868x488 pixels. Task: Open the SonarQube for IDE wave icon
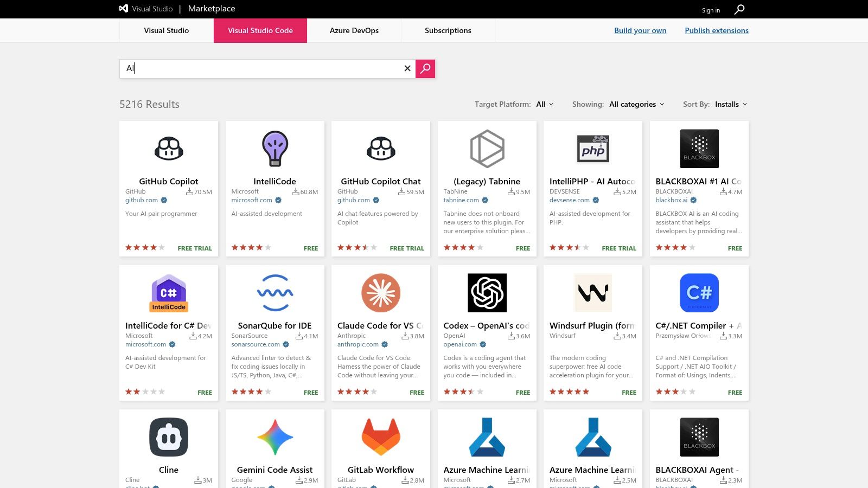pos(275,293)
